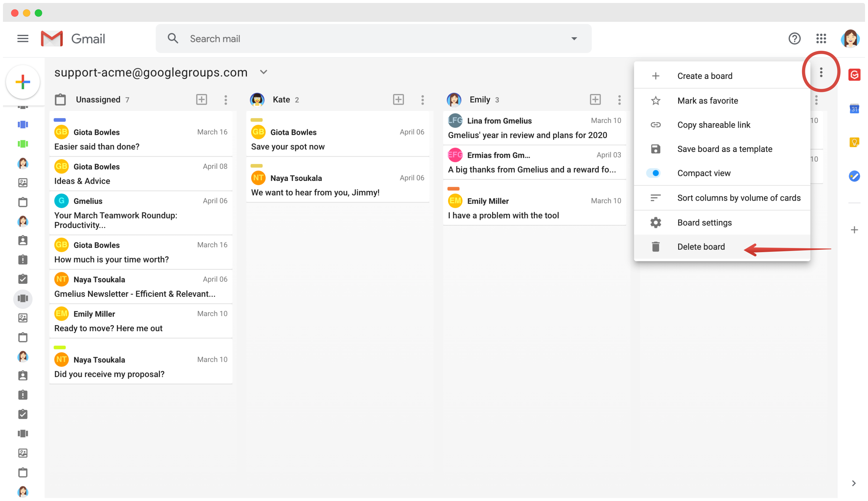Click the highlighted active board sidebar icon
Image resolution: width=868 pixels, height=501 pixels.
(23, 298)
